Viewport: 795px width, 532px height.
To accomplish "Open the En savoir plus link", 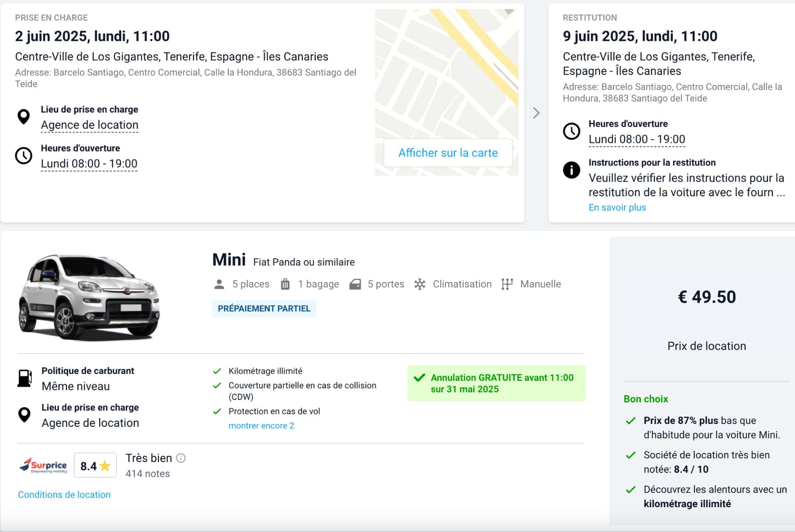I will [617, 207].
